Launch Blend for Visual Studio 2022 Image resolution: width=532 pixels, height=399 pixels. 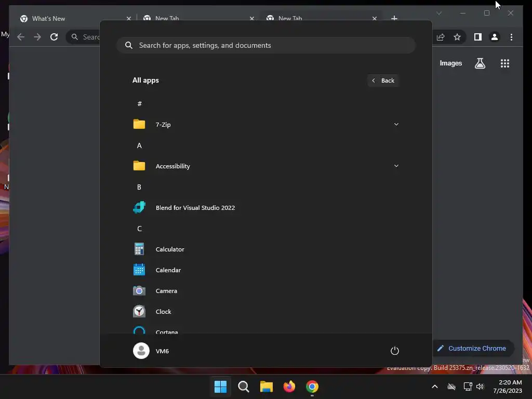pos(265,208)
